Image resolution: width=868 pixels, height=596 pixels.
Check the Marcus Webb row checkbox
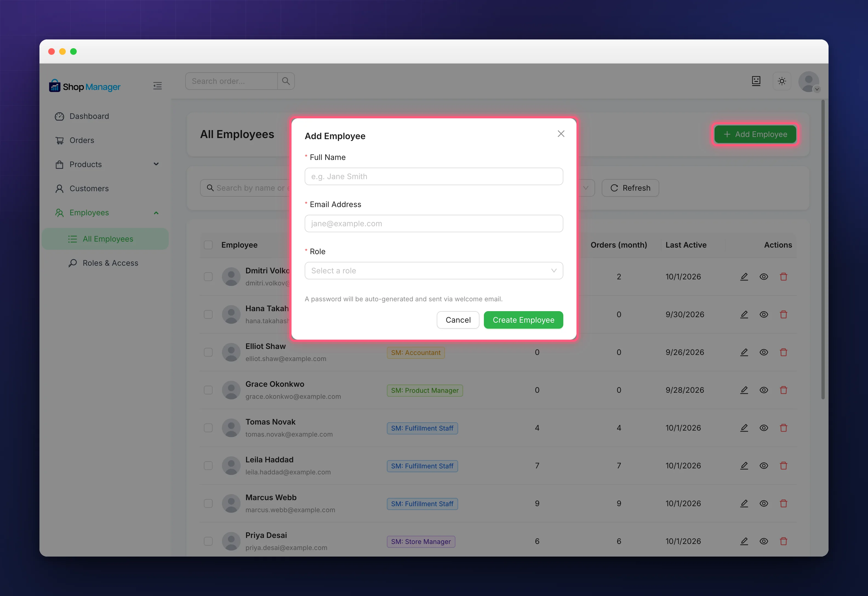[208, 503]
